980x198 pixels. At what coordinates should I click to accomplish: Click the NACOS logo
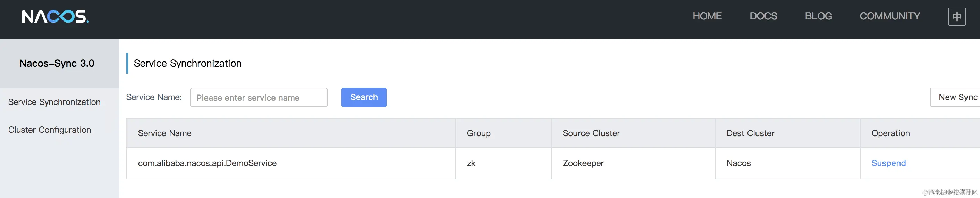(55, 16)
